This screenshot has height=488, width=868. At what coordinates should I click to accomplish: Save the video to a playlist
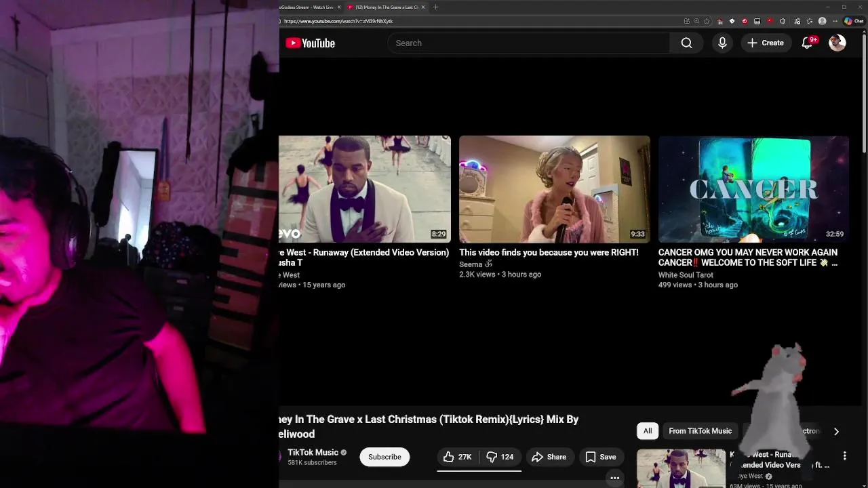pyautogui.click(x=601, y=457)
